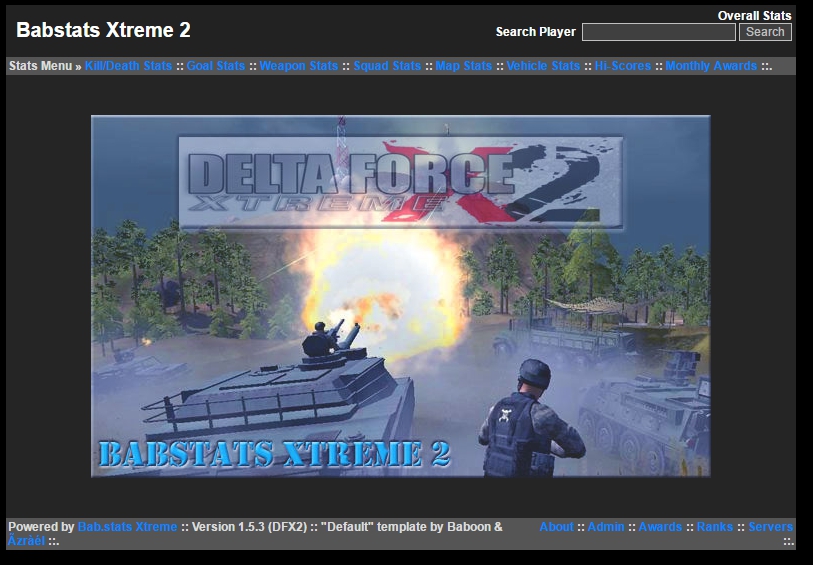The image size is (813, 565).
Task: Click the Version 1.5.3 (DFX2) text
Action: click(249, 527)
